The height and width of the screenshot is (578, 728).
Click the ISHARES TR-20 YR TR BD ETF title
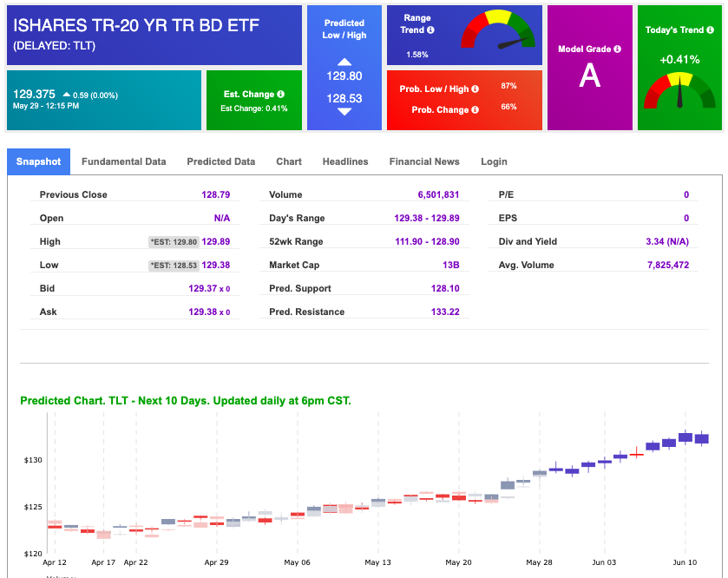[x=136, y=25]
